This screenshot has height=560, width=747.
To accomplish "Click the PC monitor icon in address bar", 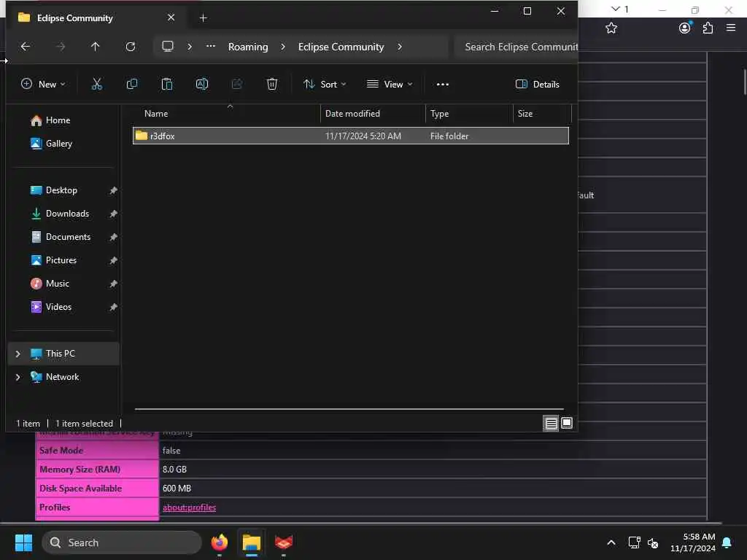I will pos(168,46).
